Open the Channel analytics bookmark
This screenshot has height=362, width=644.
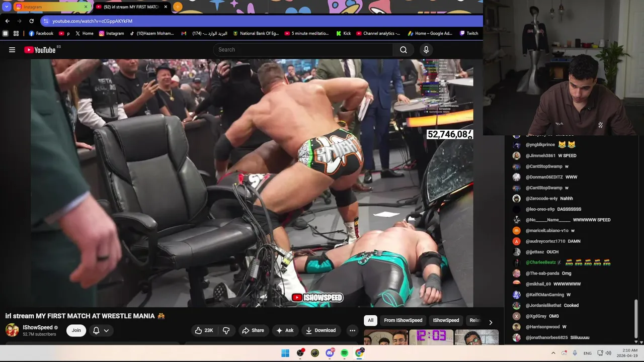pos(378,34)
